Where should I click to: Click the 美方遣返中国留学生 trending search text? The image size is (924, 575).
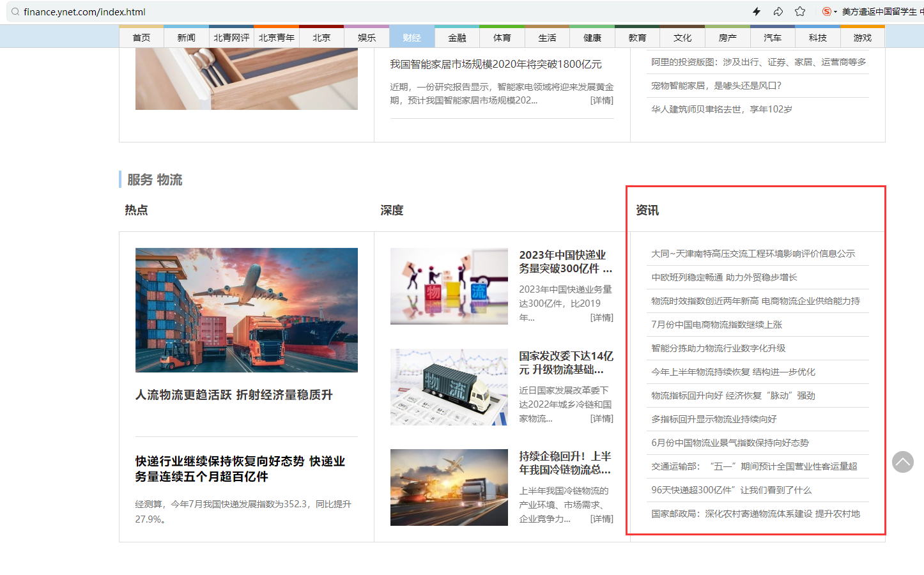[882, 11]
